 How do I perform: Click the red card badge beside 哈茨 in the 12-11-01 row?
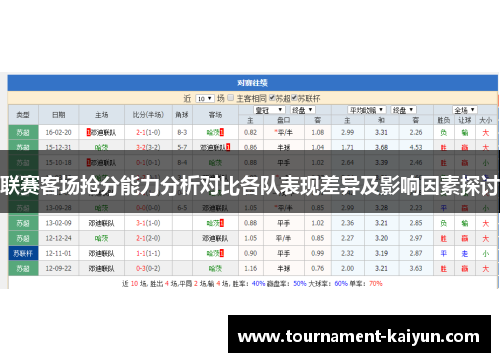click(222, 253)
